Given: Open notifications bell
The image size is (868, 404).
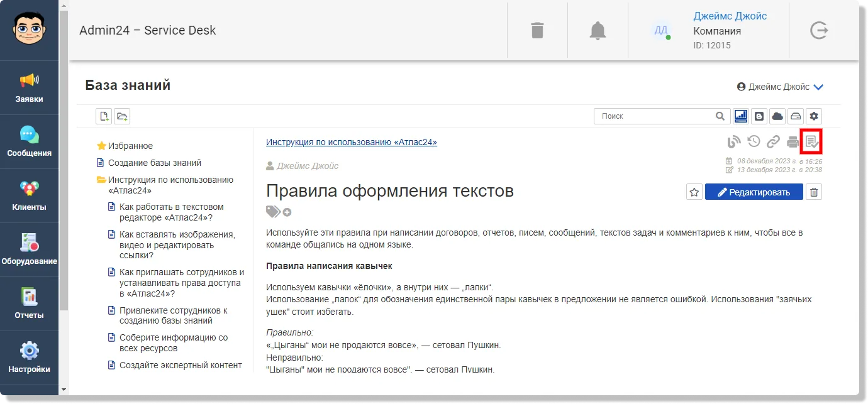Looking at the screenshot, I should (x=598, y=30).
